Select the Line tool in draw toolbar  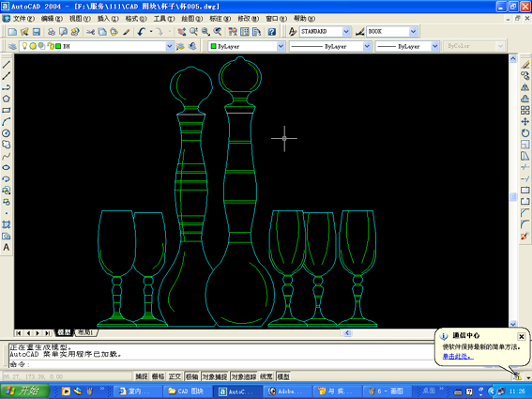coord(7,64)
